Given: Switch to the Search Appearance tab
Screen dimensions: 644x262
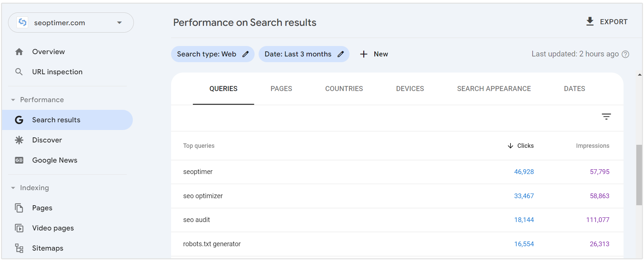Looking at the screenshot, I should tap(494, 89).
